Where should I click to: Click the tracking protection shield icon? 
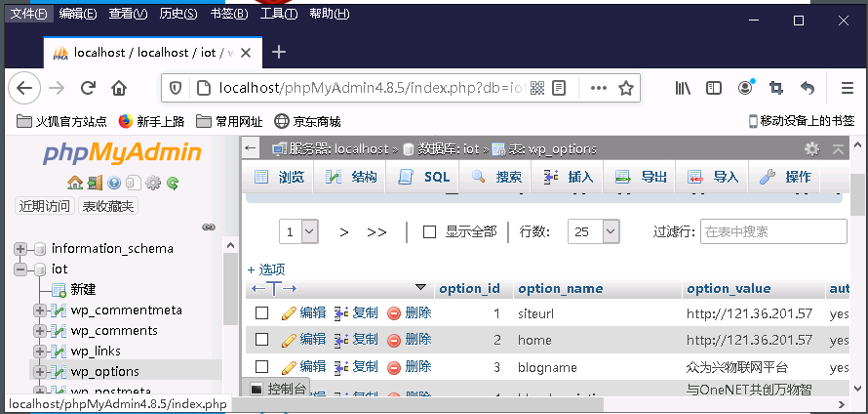point(176,88)
